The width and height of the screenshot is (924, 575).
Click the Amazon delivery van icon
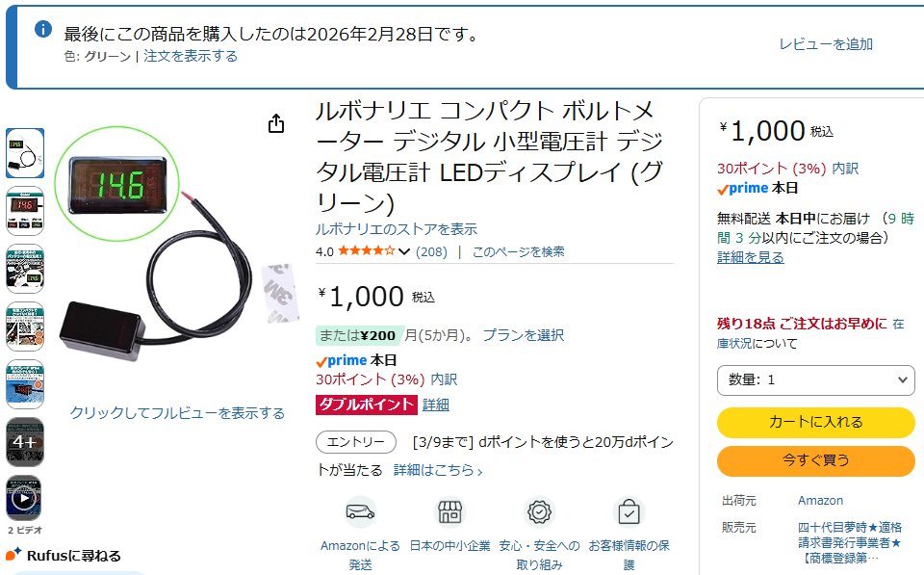point(360,511)
